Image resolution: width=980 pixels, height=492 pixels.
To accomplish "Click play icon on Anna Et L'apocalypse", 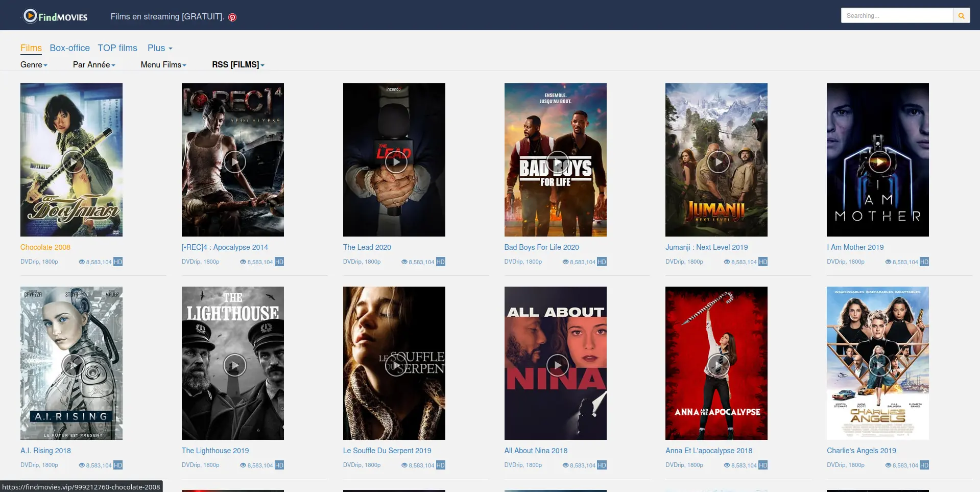I will pos(719,365).
